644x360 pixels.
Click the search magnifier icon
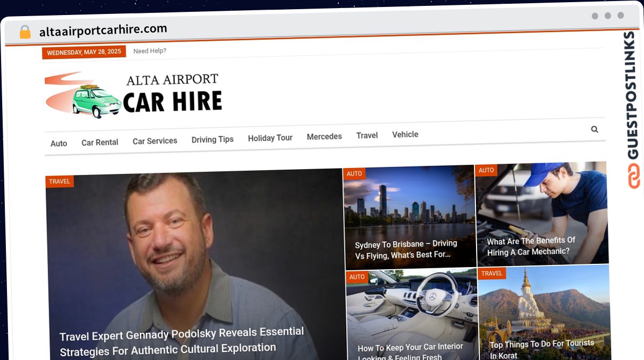click(594, 129)
